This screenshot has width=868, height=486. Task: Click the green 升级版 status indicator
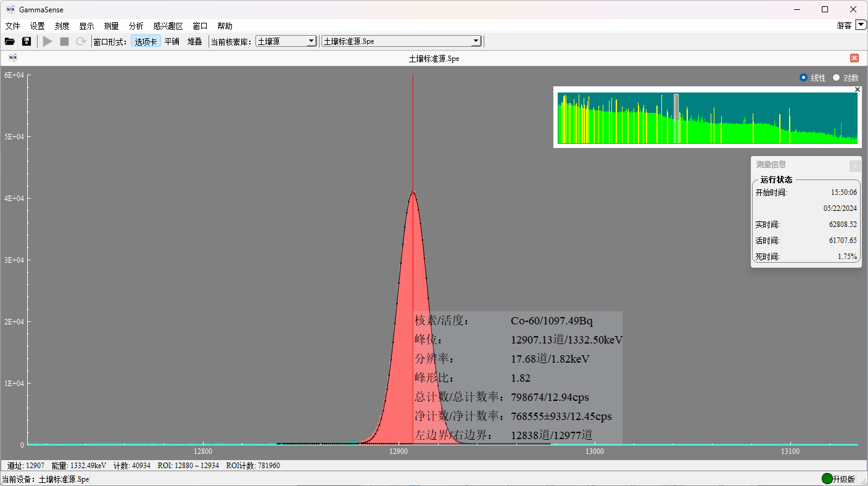click(x=827, y=479)
